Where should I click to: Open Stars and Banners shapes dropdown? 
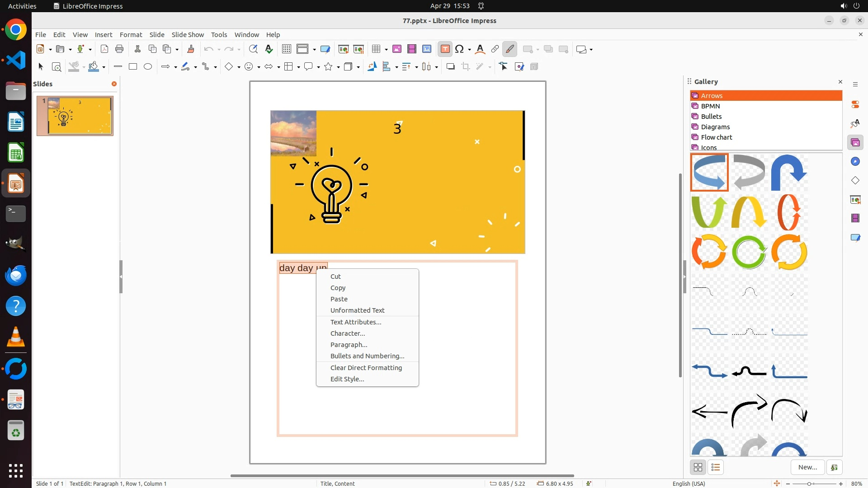pos(339,67)
